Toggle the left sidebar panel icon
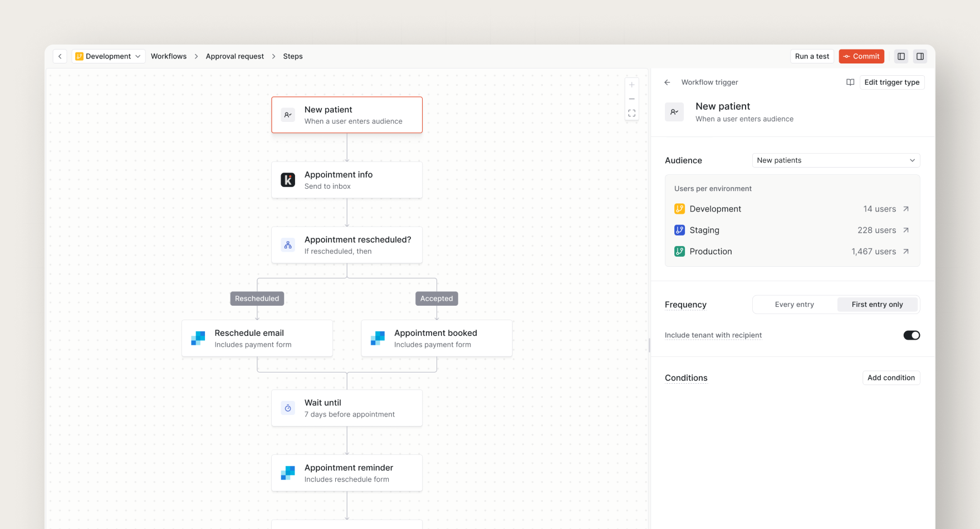This screenshot has width=980, height=529. click(901, 56)
